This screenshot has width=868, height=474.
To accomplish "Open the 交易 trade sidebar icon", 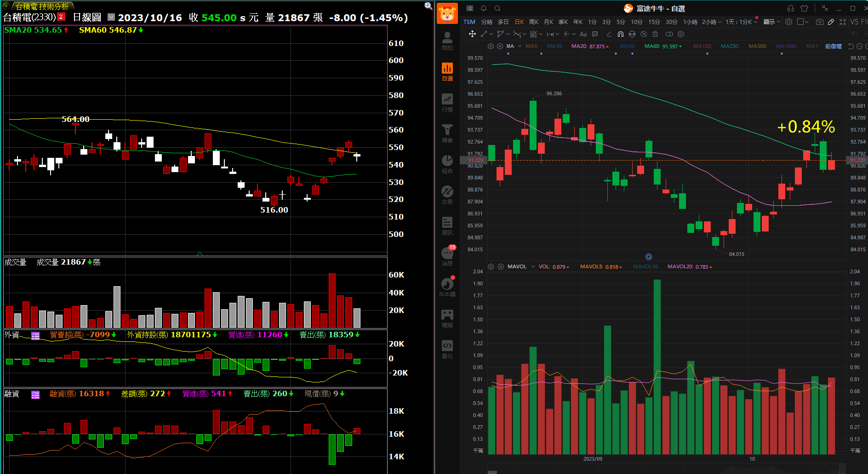I will pos(447,195).
